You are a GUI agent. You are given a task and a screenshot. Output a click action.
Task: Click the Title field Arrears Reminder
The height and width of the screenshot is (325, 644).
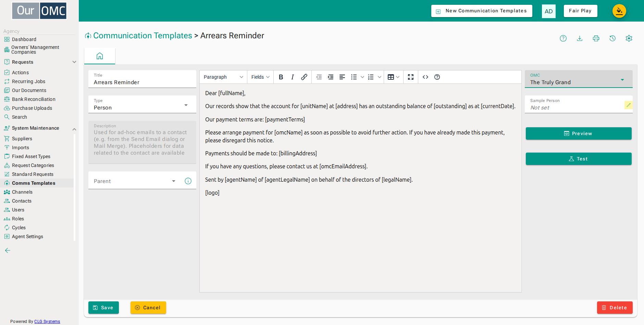pyautogui.click(x=142, y=79)
